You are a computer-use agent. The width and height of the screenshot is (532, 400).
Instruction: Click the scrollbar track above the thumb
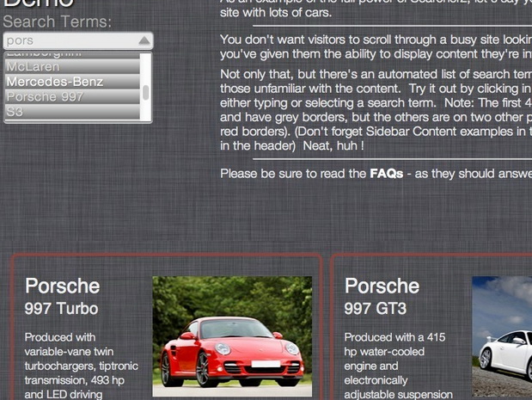tap(146, 70)
